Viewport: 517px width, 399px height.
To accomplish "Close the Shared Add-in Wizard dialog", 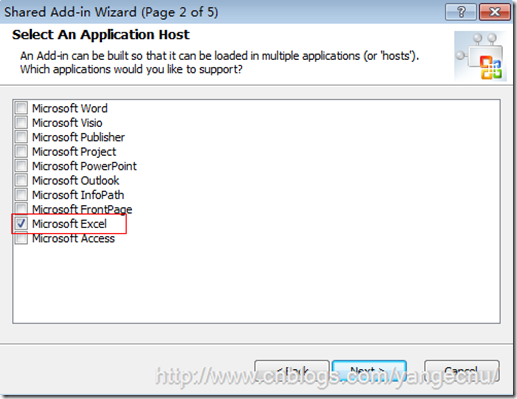I will [495, 12].
